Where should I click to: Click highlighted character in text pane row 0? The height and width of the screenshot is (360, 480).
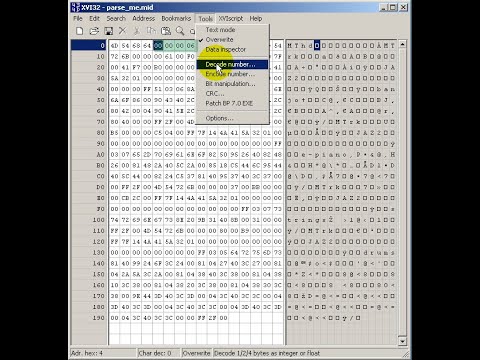pyautogui.click(x=317, y=45)
